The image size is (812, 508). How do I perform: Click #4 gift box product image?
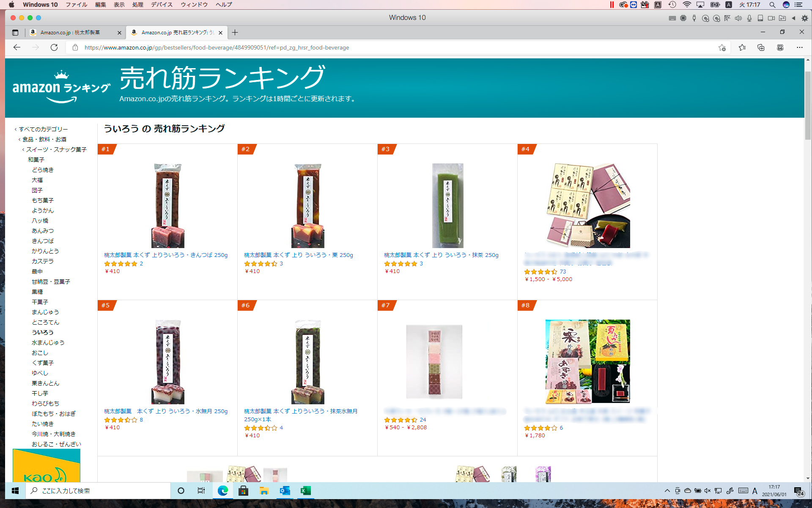(587, 206)
